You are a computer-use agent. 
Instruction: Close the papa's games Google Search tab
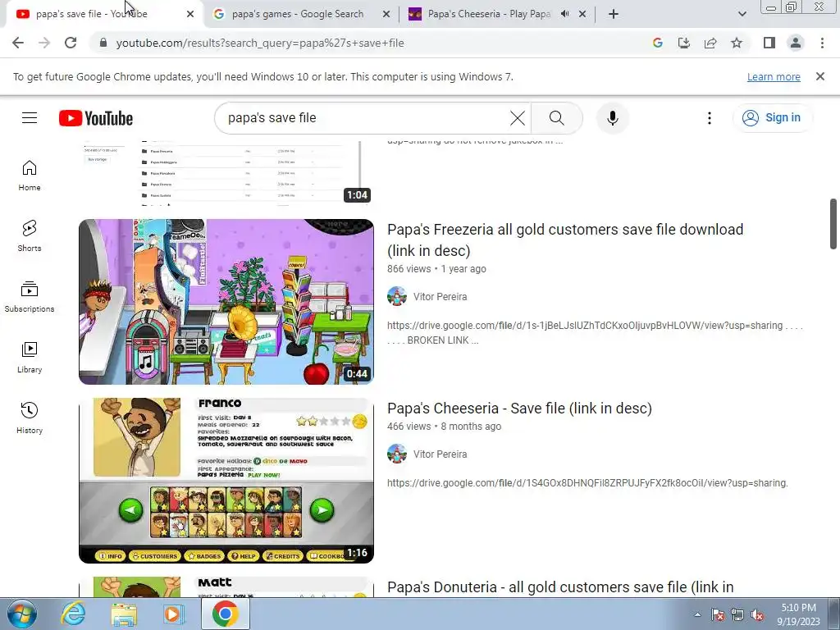[x=386, y=14]
